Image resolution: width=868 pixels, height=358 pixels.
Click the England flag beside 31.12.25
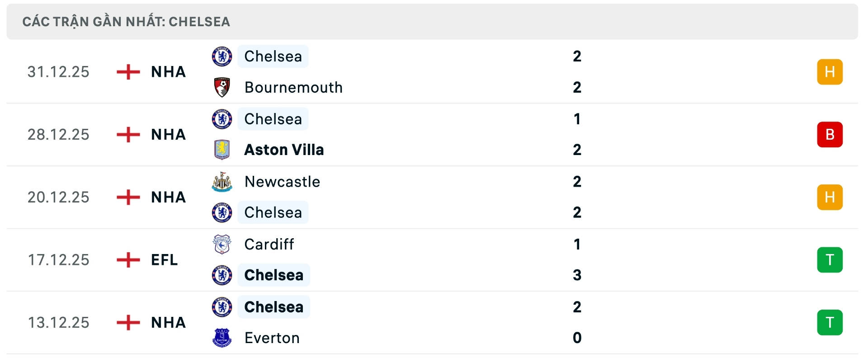click(x=128, y=71)
